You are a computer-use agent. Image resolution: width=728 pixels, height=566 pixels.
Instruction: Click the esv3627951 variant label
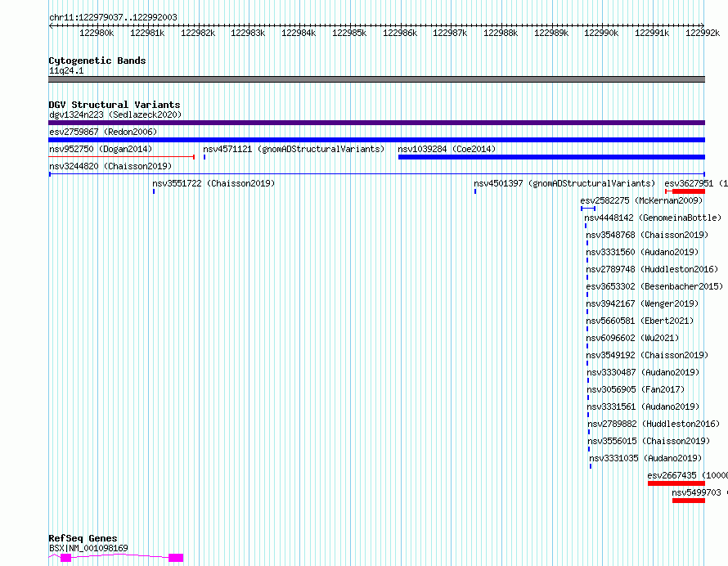(696, 183)
